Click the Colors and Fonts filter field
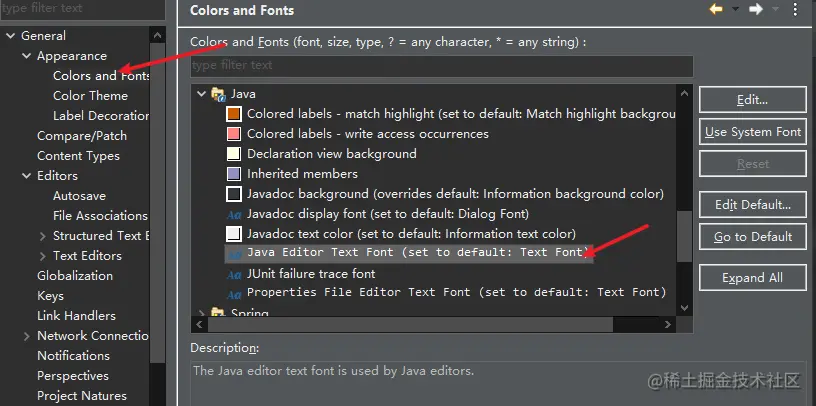The height and width of the screenshot is (406, 816). coord(441,66)
